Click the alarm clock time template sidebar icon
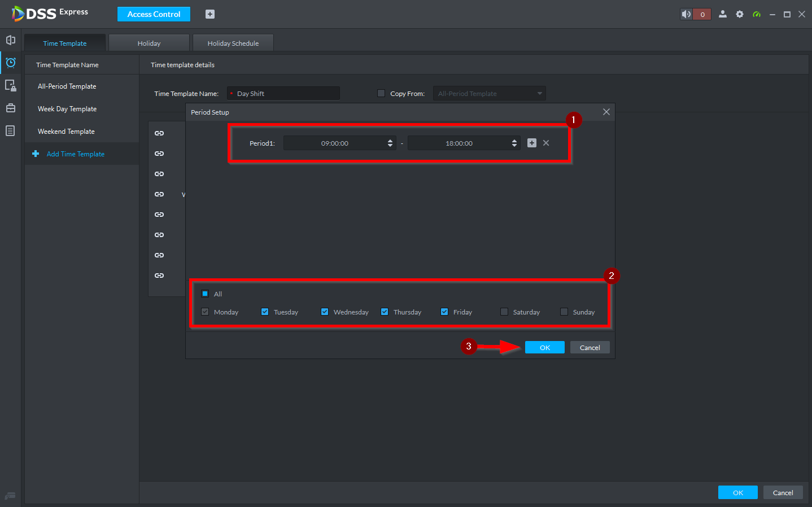This screenshot has width=812, height=507. click(10, 63)
